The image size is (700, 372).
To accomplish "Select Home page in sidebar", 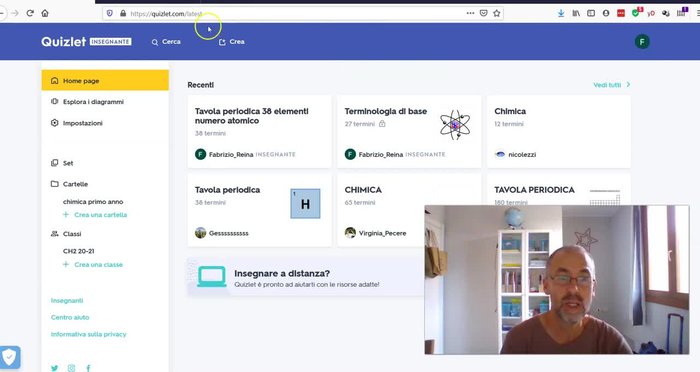I will pyautogui.click(x=105, y=81).
